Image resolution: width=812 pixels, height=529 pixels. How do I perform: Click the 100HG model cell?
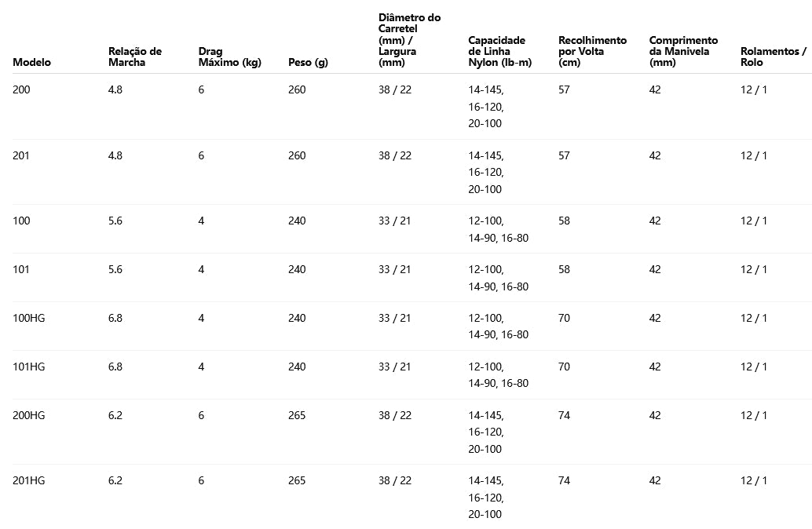pos(29,318)
